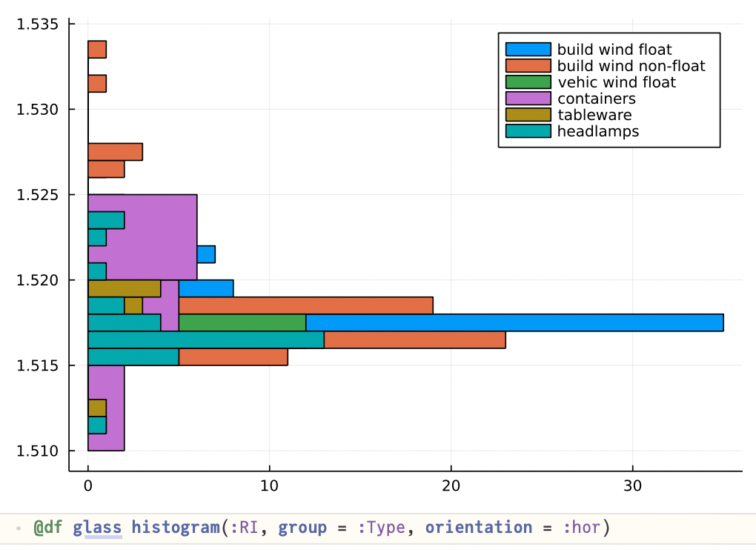
Task: Click the y-axis tick label 1.515
Action: pyautogui.click(x=38, y=365)
